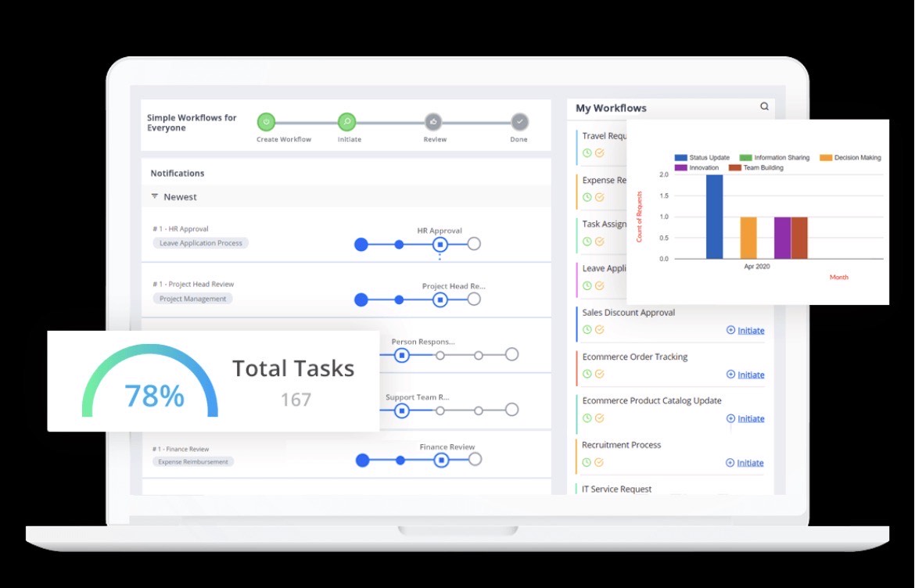The height and width of the screenshot is (588, 915).
Task: Select the Initiate magnifier step icon
Action: coord(349,122)
